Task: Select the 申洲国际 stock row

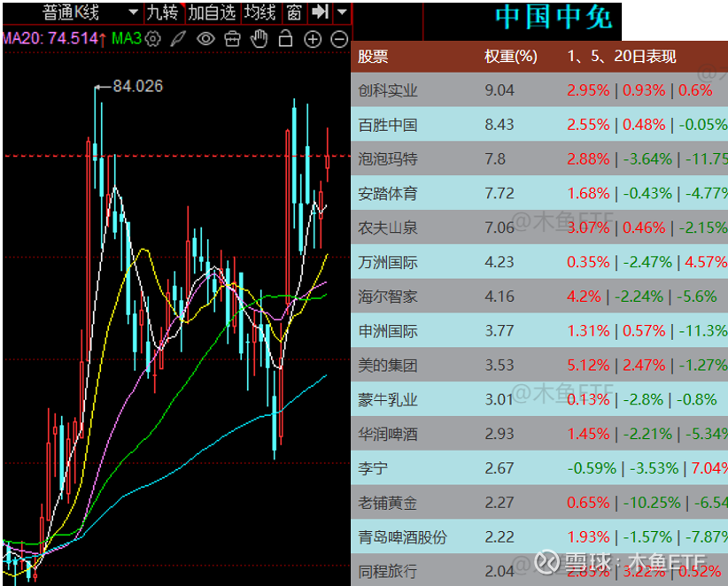Action: pyautogui.click(x=539, y=330)
